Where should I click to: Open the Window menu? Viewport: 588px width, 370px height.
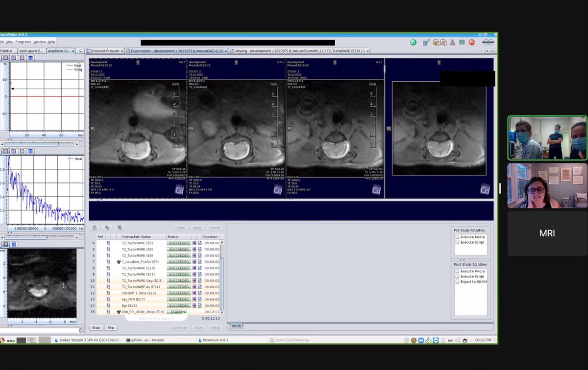click(40, 42)
